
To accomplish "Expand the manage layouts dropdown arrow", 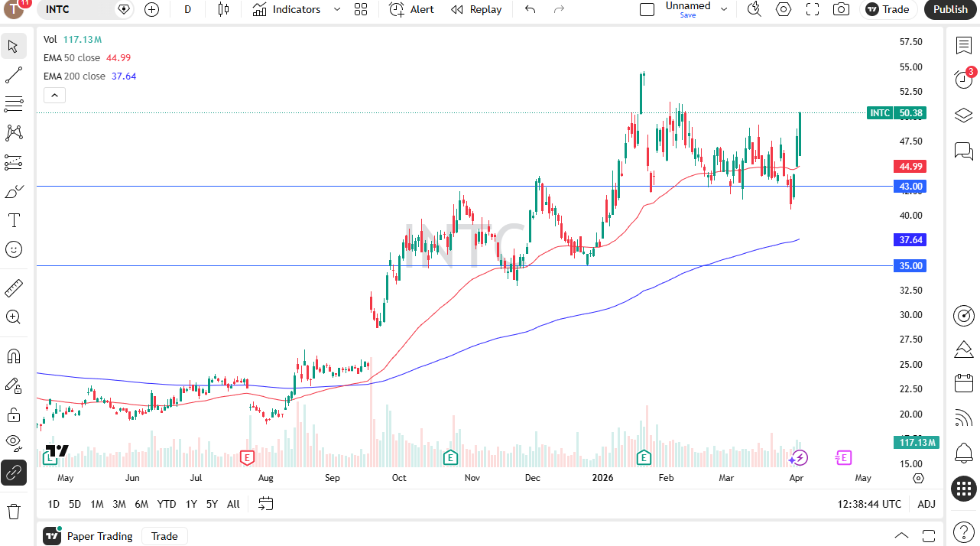I will coord(724,9).
